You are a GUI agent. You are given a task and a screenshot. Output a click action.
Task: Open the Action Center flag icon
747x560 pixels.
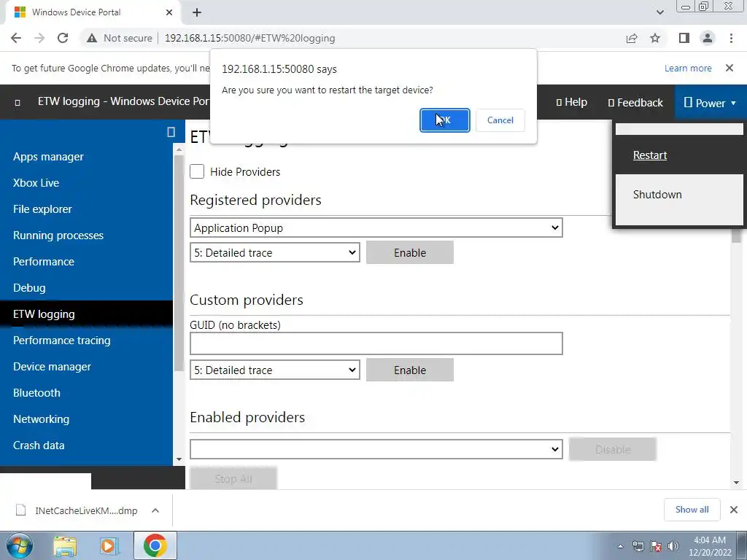point(656,546)
